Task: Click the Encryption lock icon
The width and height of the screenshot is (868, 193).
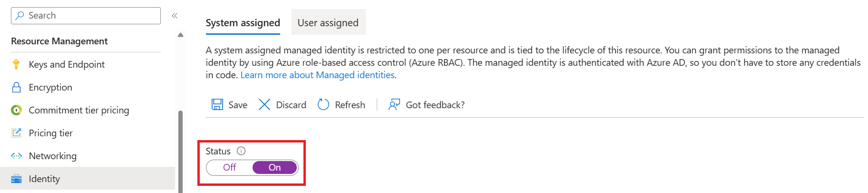Action: [x=16, y=87]
